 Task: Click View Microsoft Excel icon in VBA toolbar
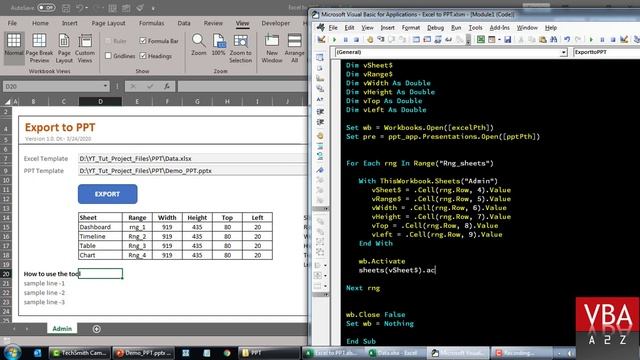[x=481, y=40]
